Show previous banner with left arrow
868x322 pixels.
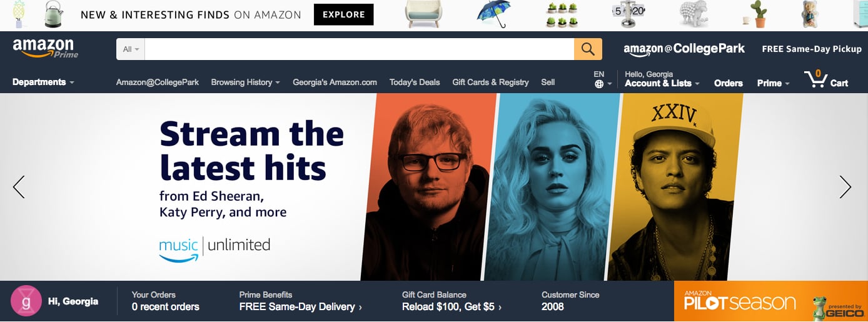(19, 187)
